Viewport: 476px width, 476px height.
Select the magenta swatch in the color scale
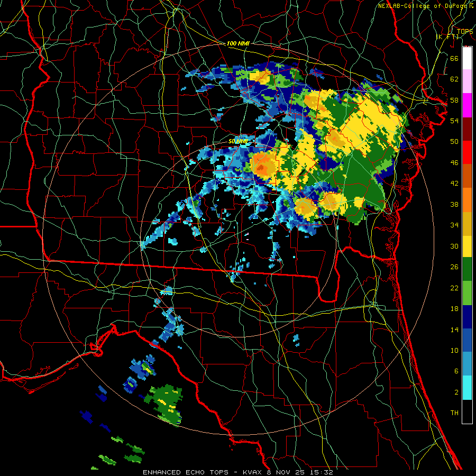467,105
